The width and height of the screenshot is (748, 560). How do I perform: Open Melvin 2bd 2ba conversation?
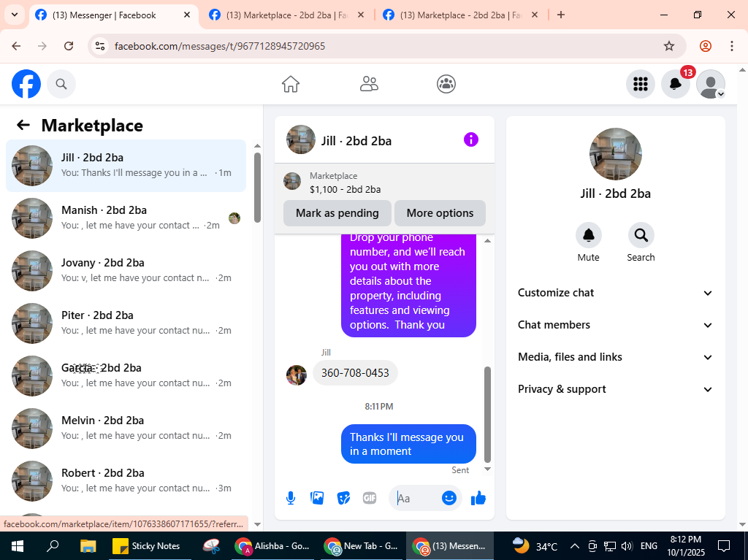[126, 428]
